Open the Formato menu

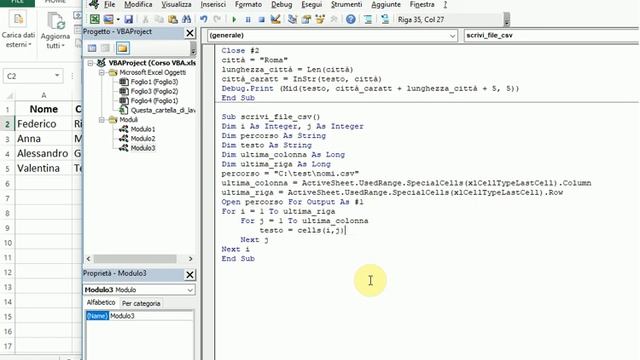pos(249,4)
